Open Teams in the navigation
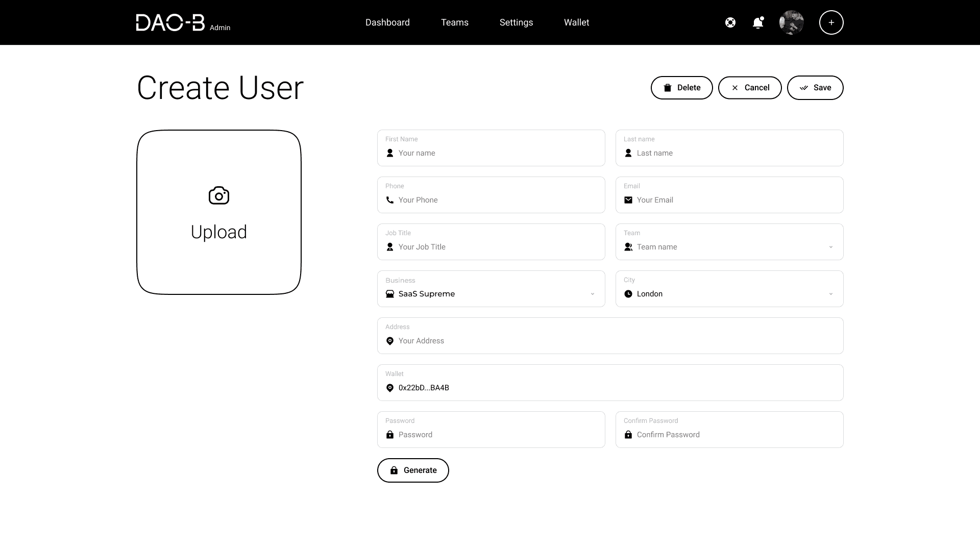This screenshot has width=980, height=551. pos(455,22)
